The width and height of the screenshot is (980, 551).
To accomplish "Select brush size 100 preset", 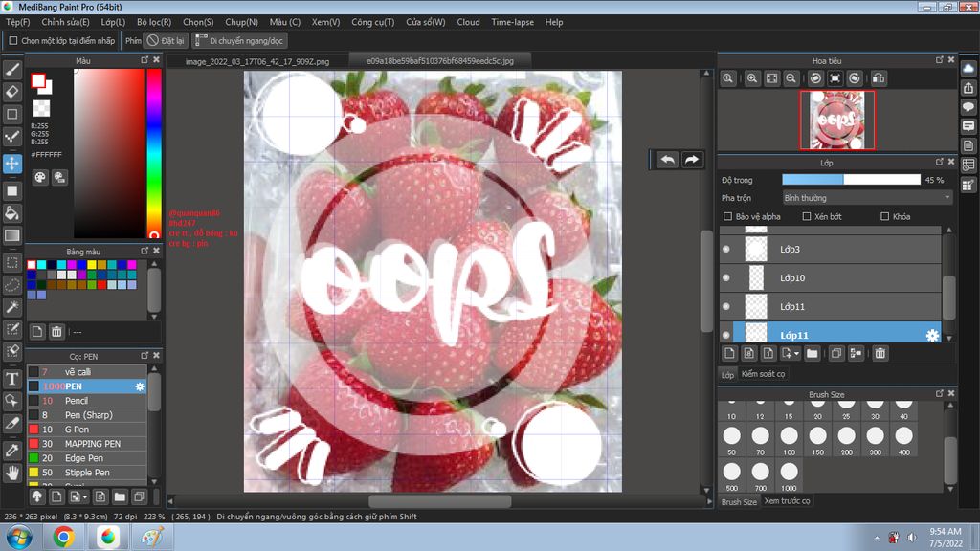I will click(x=789, y=440).
